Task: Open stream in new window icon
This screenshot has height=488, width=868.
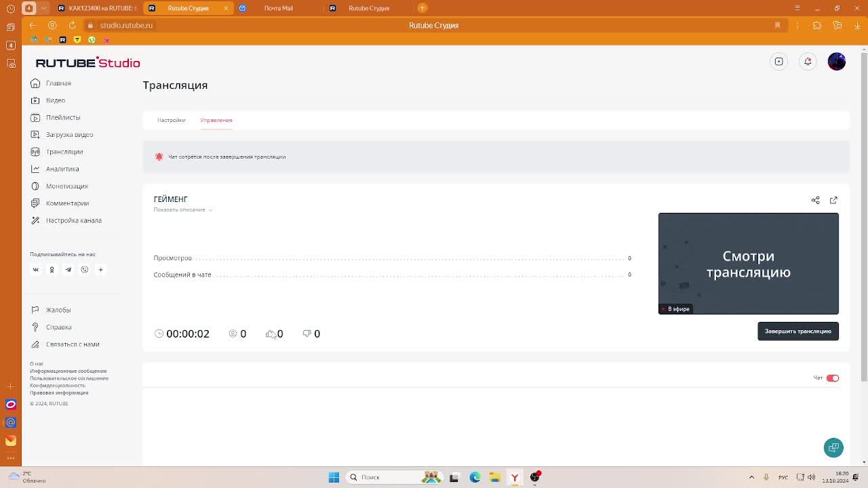Action: (833, 200)
